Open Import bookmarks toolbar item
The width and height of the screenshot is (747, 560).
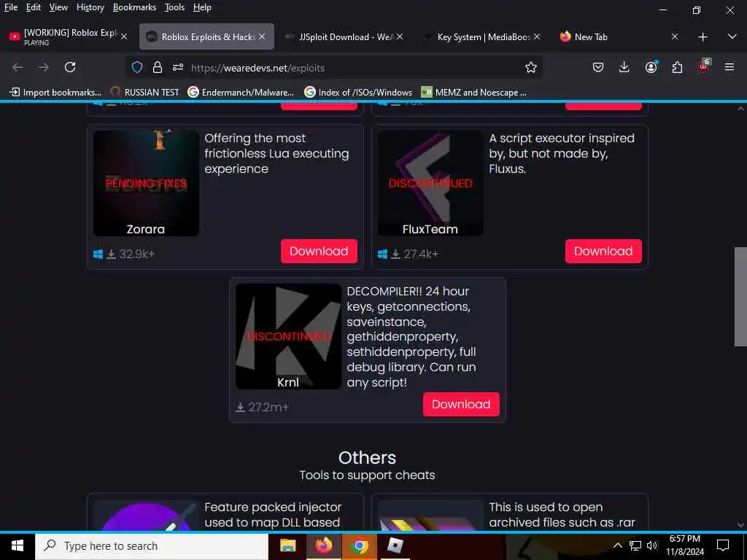55,93
